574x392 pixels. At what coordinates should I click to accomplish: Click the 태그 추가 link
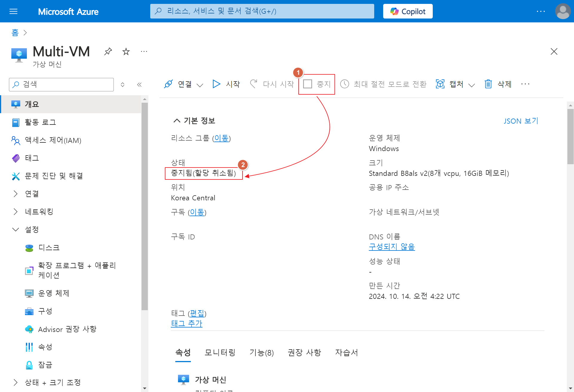pyautogui.click(x=186, y=323)
